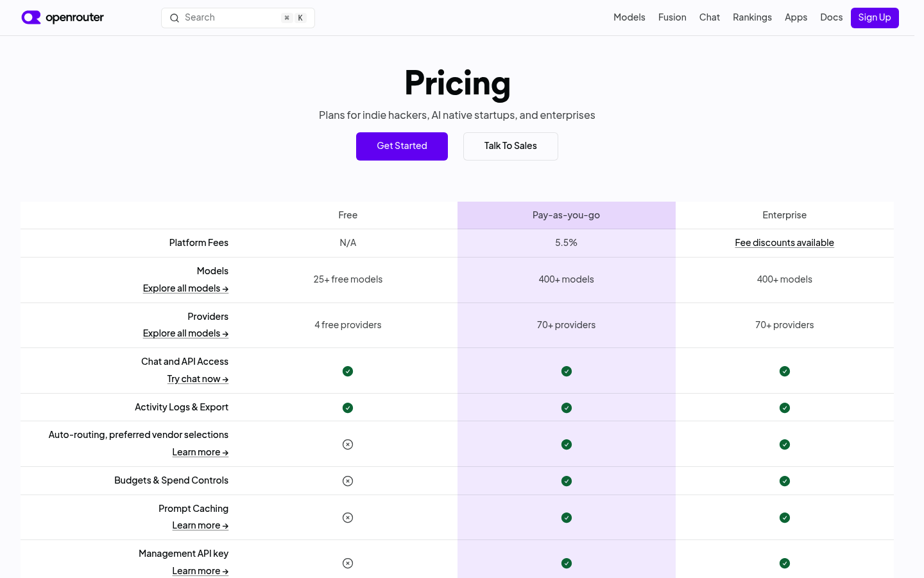Follow Explore all models link under Providers
Viewport: 924px width, 578px height.
pyautogui.click(x=185, y=333)
